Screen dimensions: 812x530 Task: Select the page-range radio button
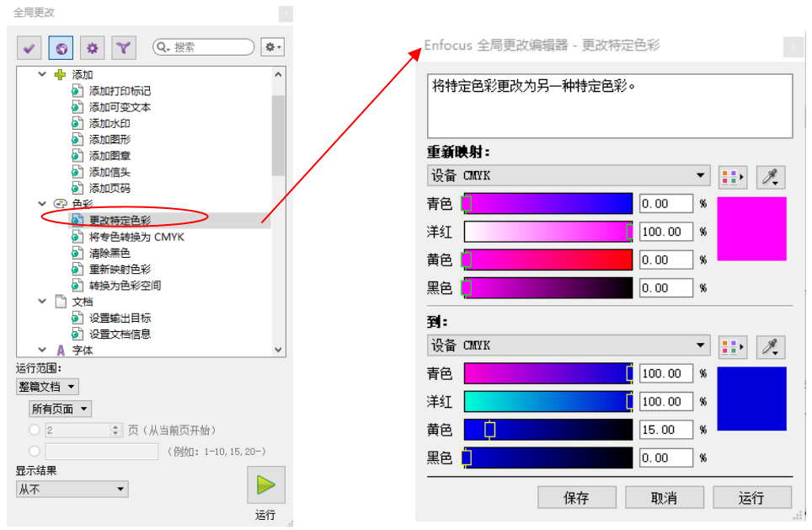35,452
